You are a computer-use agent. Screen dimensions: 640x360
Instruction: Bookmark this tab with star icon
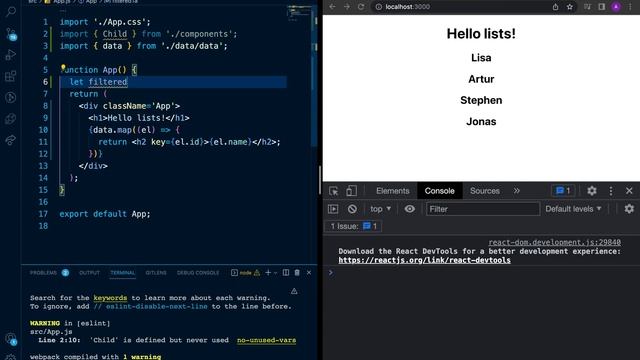[x=570, y=7]
